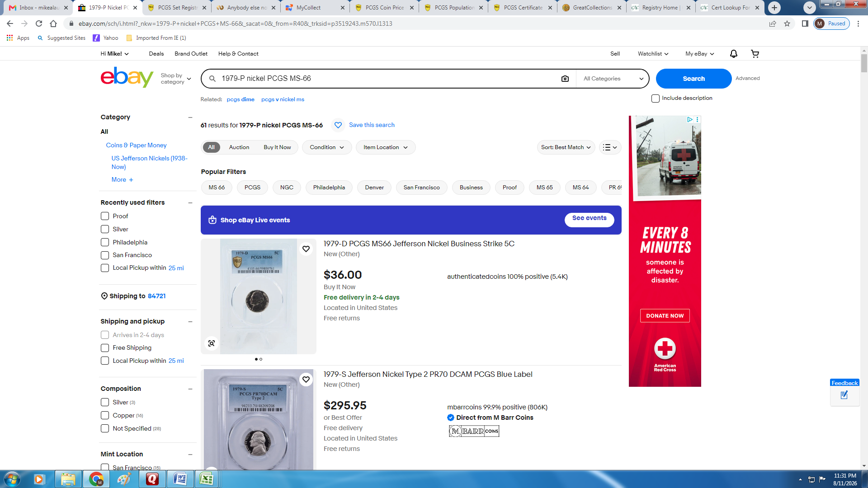
Task: Open the Windows Start menu
Action: [x=12, y=479]
